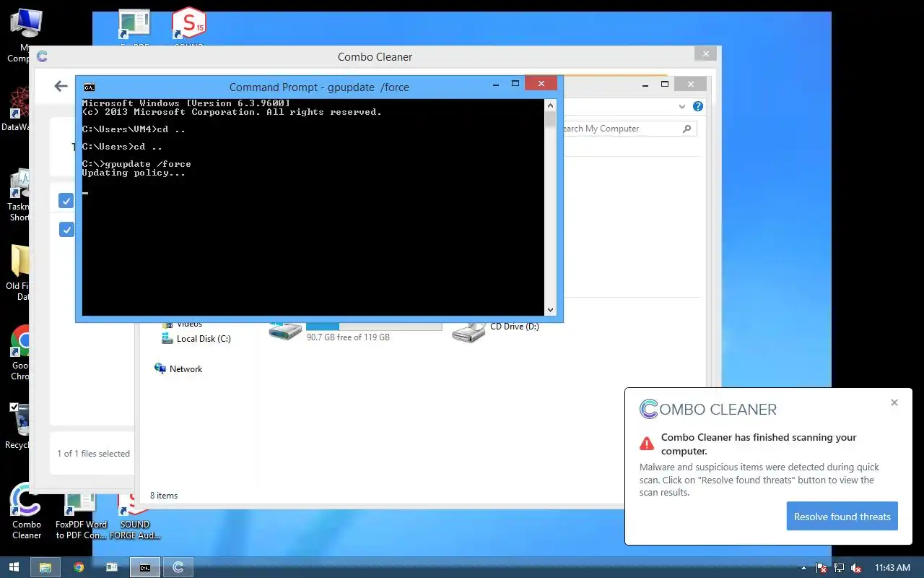Click Resolve found threats button

click(x=842, y=517)
